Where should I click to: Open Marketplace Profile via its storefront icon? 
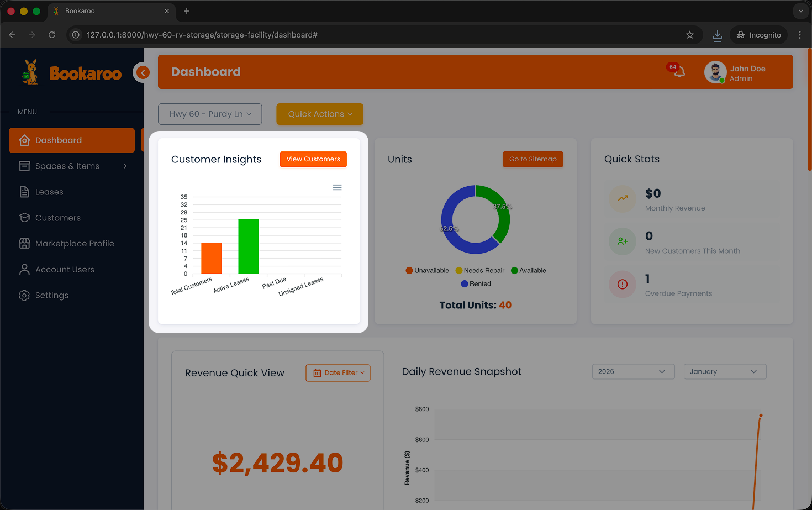pos(24,243)
